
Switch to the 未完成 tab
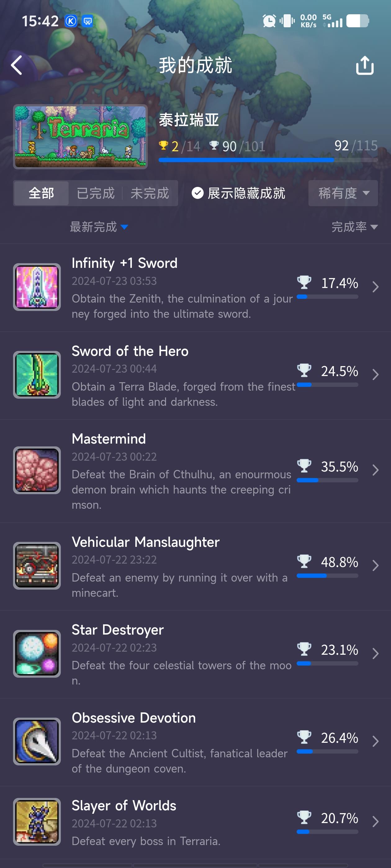[x=150, y=193]
